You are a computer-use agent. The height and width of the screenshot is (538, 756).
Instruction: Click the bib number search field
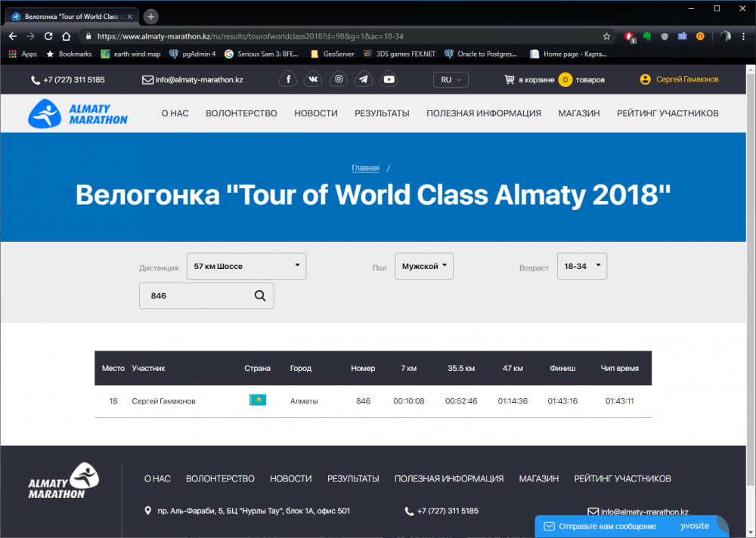[x=197, y=296]
